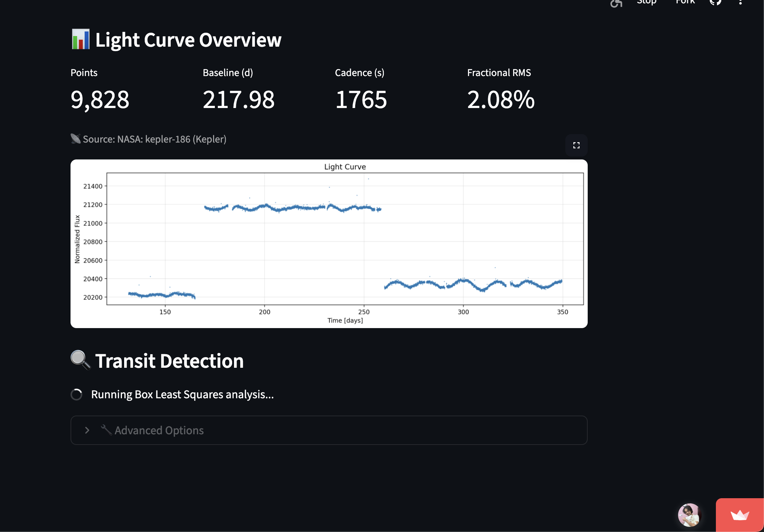Click the red Streamlit crown badge

click(x=740, y=515)
